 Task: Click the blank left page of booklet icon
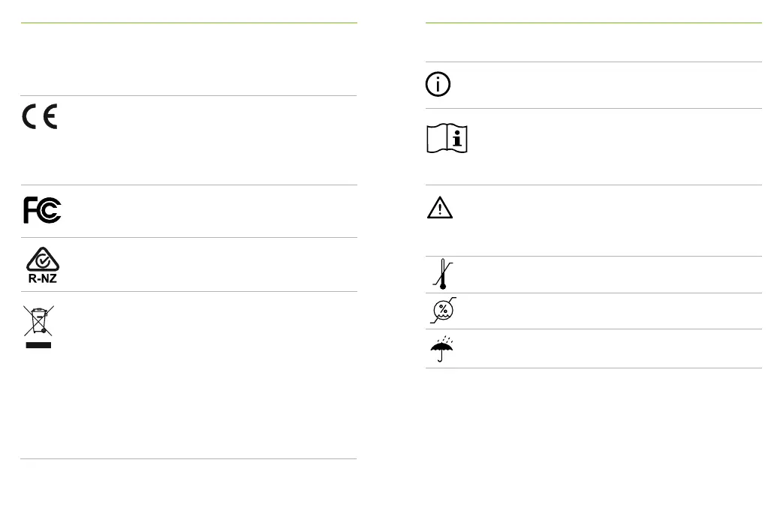click(x=437, y=138)
